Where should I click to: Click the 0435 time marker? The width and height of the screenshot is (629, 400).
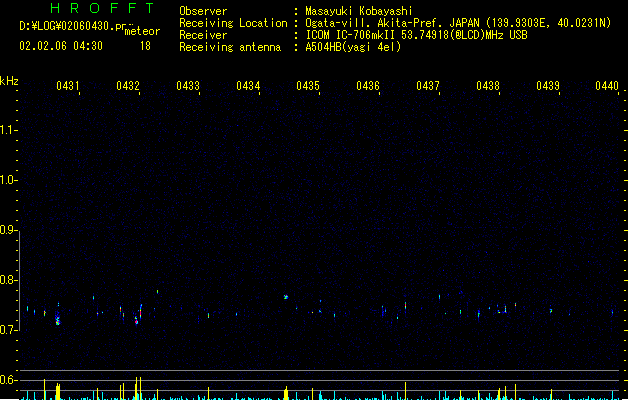pyautogui.click(x=308, y=86)
